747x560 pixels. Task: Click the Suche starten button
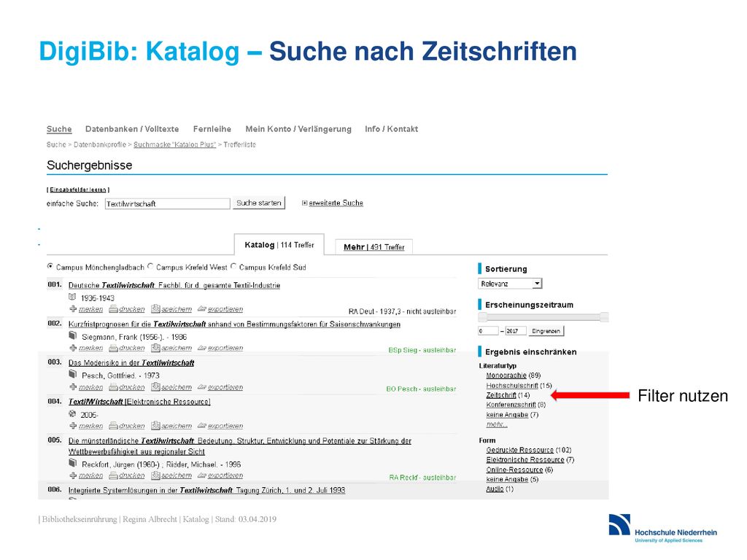point(259,203)
